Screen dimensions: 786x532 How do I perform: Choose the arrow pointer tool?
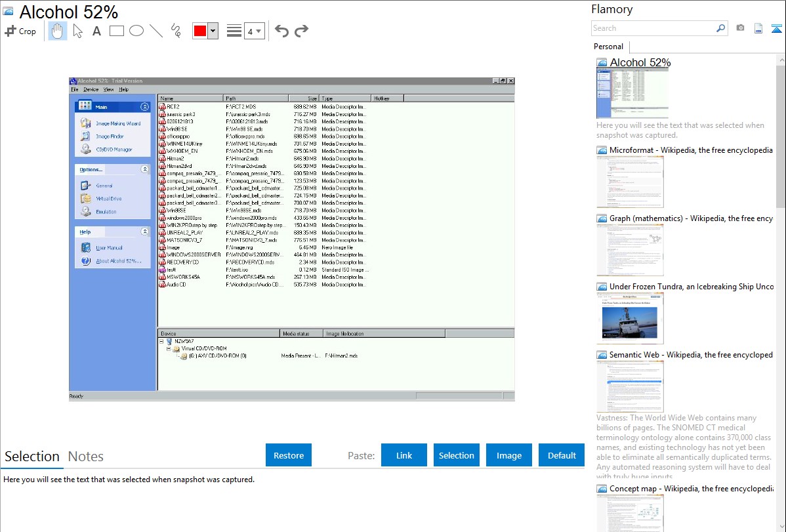point(77,31)
